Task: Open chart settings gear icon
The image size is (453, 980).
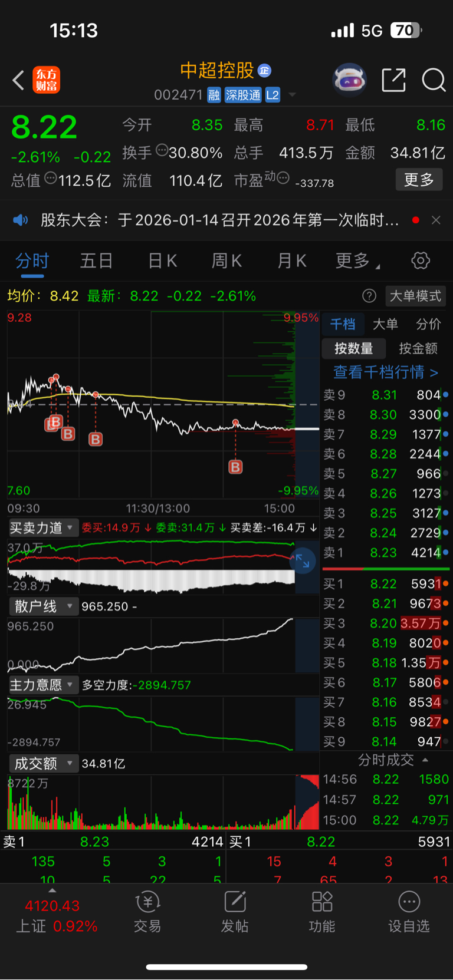Action: click(x=421, y=260)
